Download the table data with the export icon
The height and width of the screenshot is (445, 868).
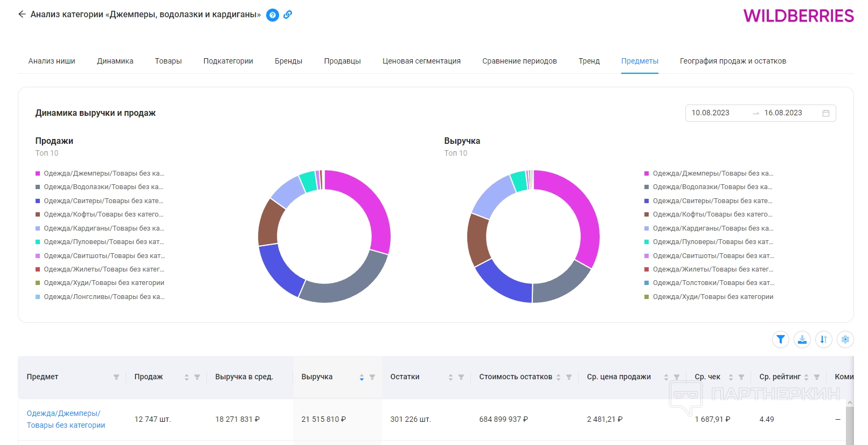click(x=802, y=339)
